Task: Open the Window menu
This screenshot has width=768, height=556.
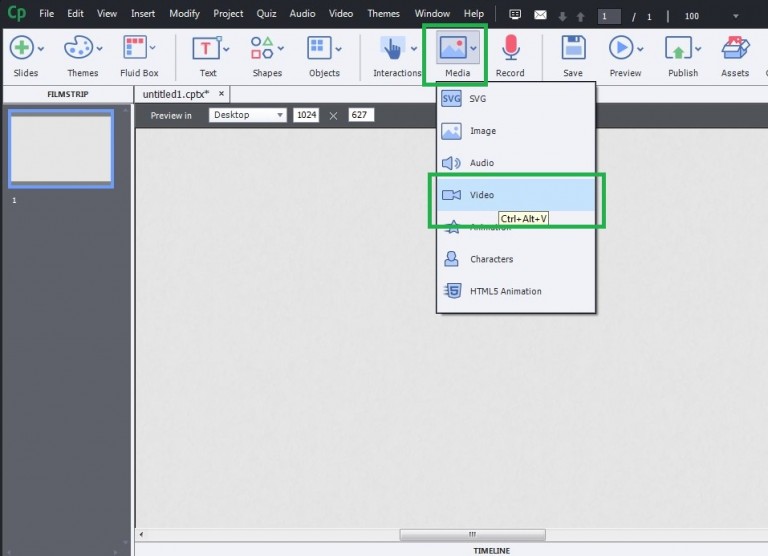Action: 432,14
